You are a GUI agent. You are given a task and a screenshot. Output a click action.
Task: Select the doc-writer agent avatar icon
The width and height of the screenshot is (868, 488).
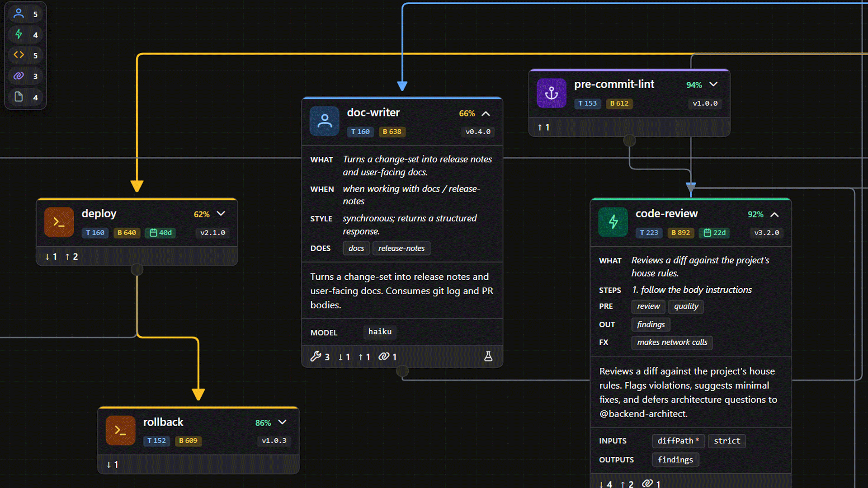click(x=324, y=121)
